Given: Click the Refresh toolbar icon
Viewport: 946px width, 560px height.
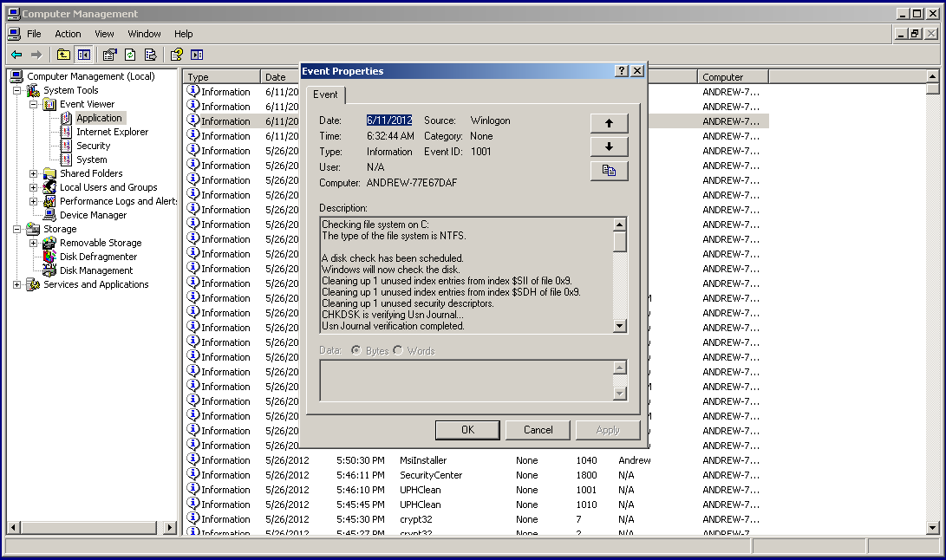Looking at the screenshot, I should [x=130, y=55].
